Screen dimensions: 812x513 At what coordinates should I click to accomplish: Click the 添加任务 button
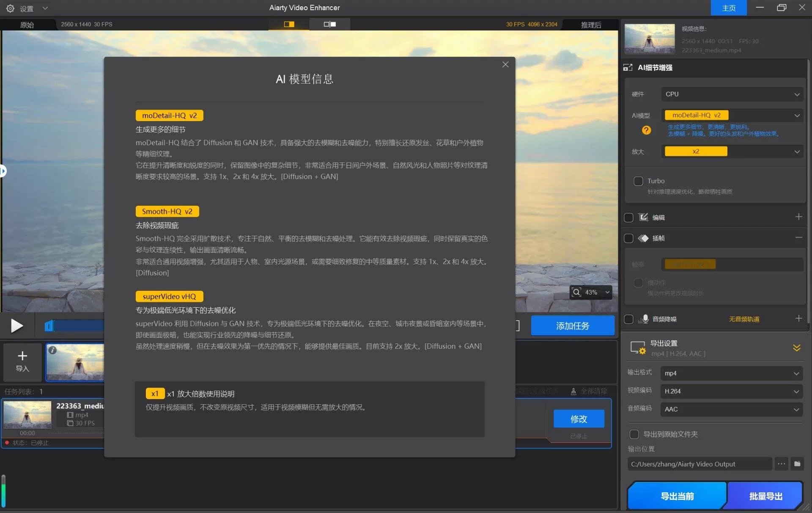(573, 325)
